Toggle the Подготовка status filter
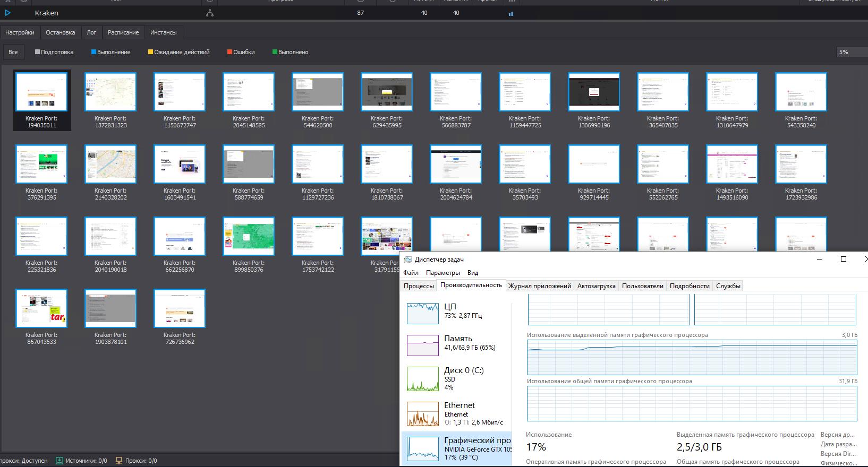Image resolution: width=868 pixels, height=467 pixels. 54,52
